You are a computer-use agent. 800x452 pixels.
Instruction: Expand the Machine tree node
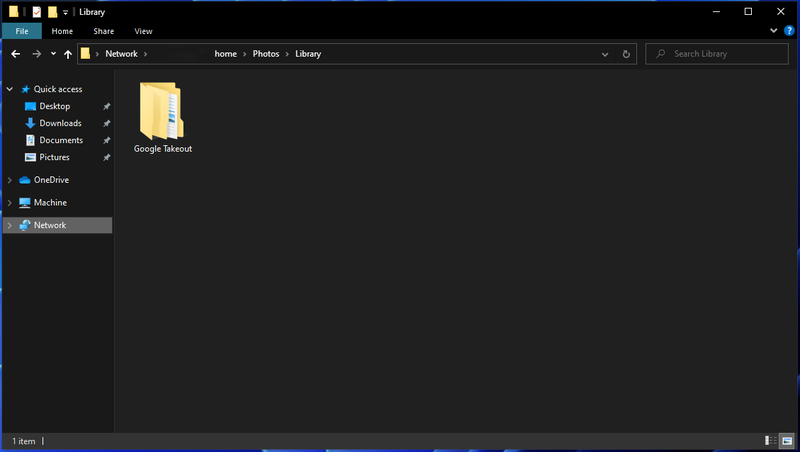pyautogui.click(x=10, y=203)
